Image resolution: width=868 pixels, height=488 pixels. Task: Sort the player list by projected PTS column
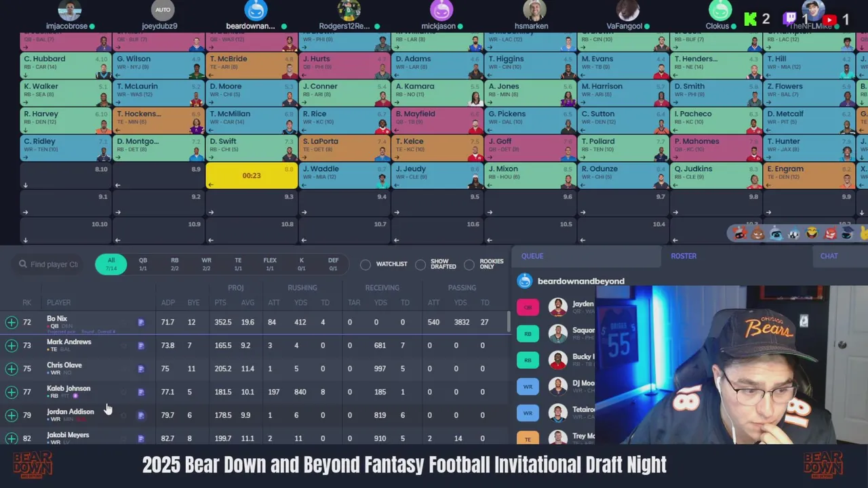pyautogui.click(x=220, y=302)
